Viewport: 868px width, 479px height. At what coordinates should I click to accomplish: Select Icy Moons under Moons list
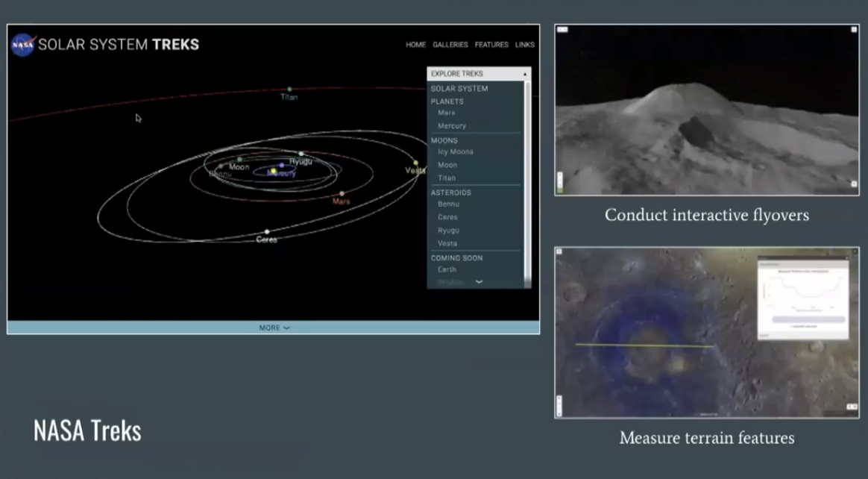point(456,152)
